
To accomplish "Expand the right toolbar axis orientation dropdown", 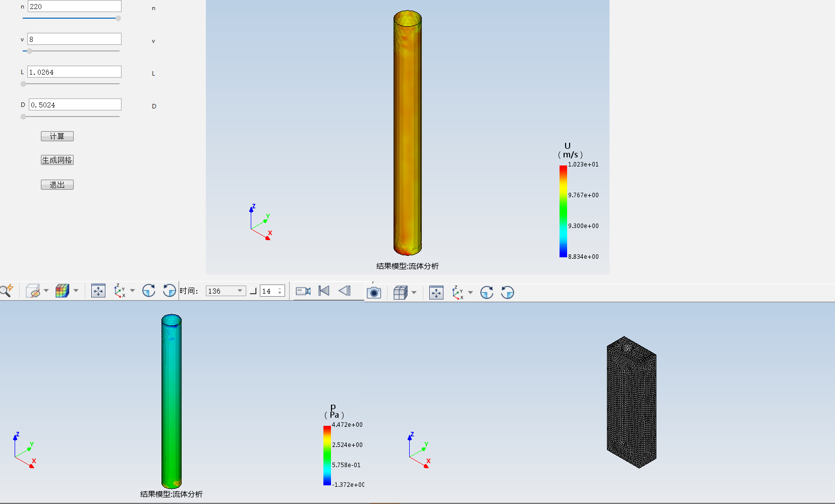I will (470, 293).
